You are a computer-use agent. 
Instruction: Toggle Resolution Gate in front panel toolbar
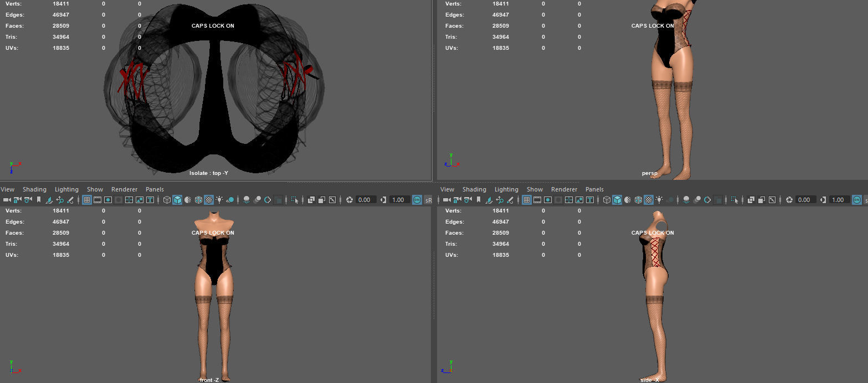(107, 200)
